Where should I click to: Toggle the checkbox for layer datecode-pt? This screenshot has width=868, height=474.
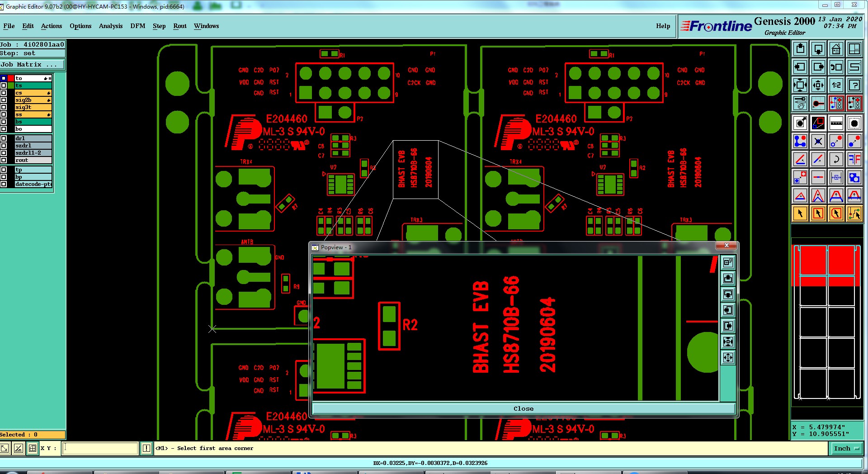(4, 184)
